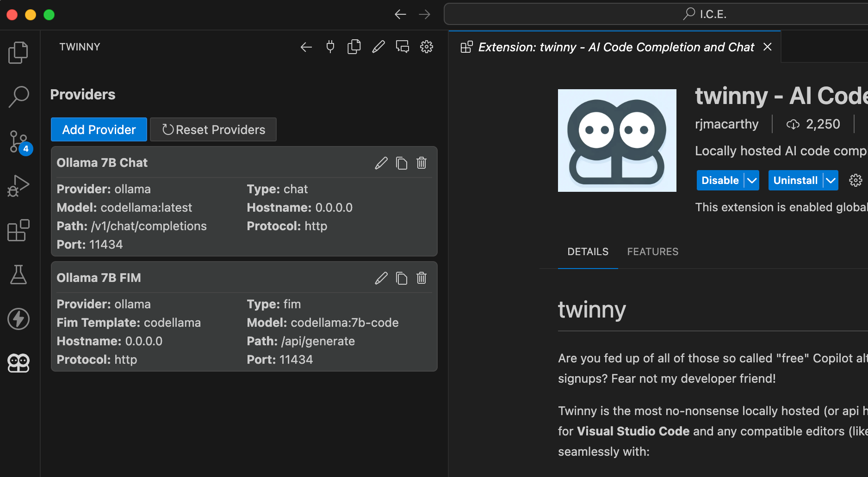Open extension manage gear beside Uninstall

[x=856, y=180]
